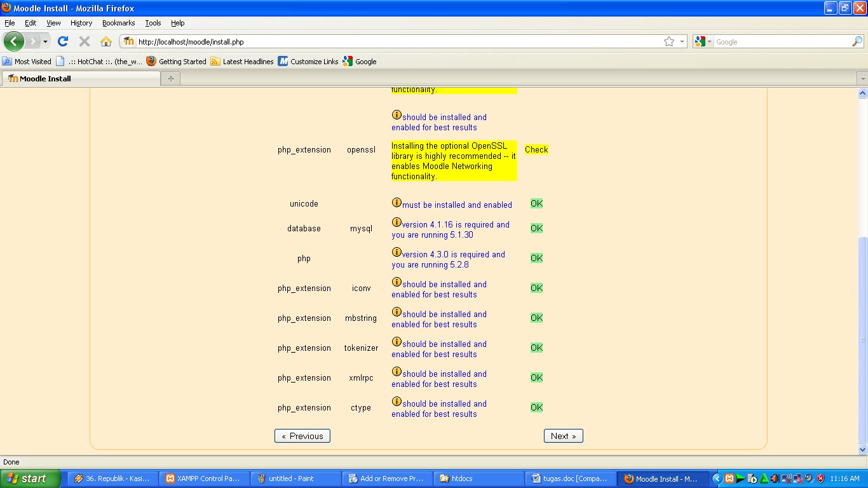Open the Bookmarks menu
868x488 pixels.
pyautogui.click(x=118, y=23)
